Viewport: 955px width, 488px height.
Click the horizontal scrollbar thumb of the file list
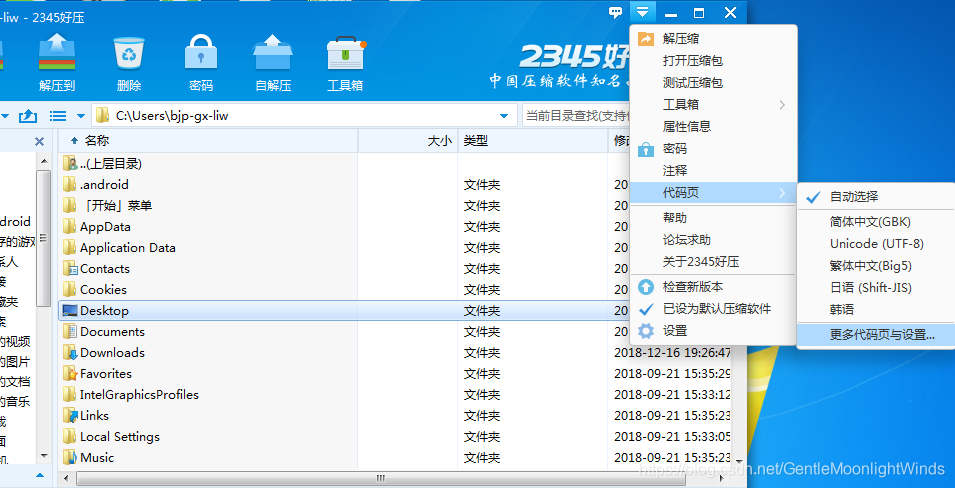[382, 478]
